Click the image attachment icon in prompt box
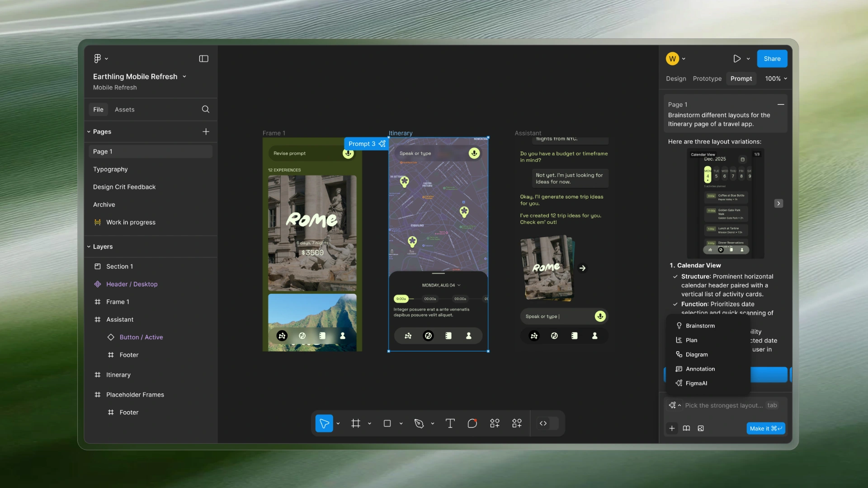Screen dimensions: 868x488 click(x=701, y=428)
